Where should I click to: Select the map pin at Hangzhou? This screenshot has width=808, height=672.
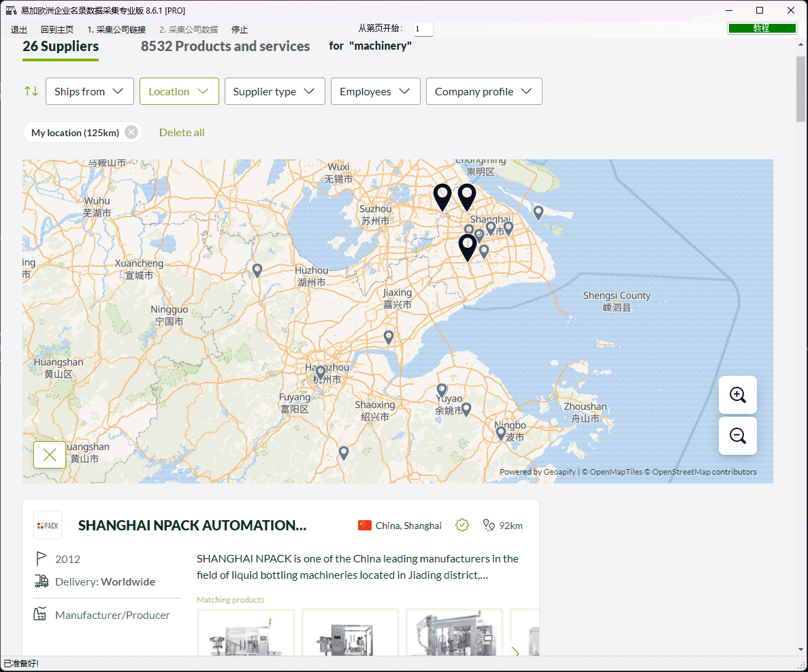coord(321,372)
